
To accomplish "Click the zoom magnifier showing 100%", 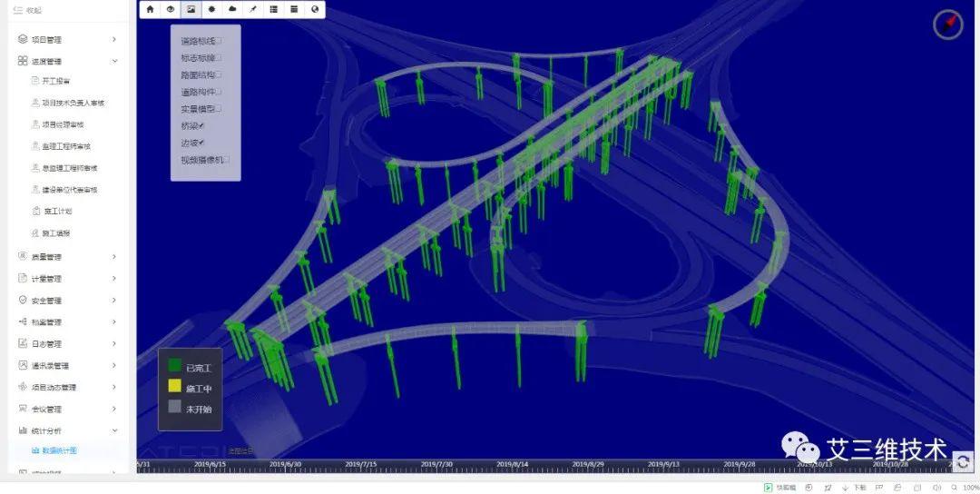I will 955,488.
